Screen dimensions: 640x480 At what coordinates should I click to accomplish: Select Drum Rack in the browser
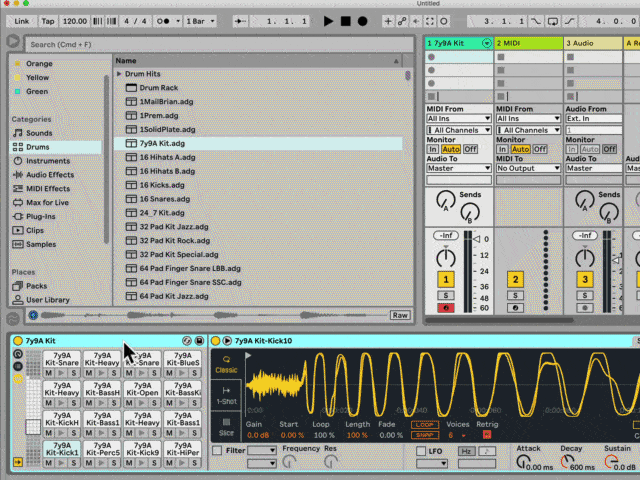[158, 88]
